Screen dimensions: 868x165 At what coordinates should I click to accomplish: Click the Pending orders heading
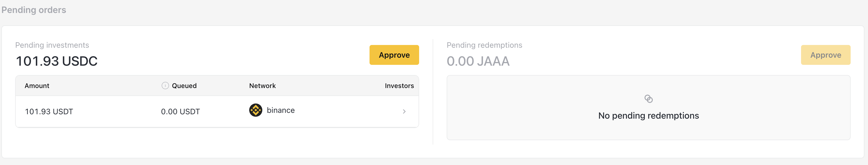34,10
